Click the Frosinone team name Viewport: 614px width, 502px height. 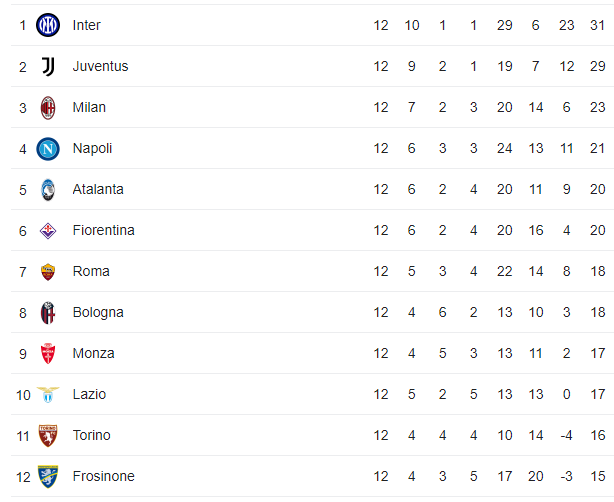click(x=103, y=476)
